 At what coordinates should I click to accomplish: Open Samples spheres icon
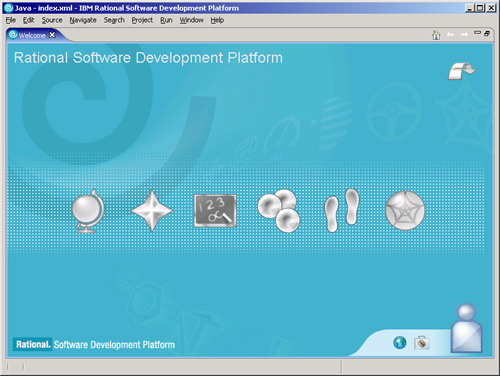point(279,211)
